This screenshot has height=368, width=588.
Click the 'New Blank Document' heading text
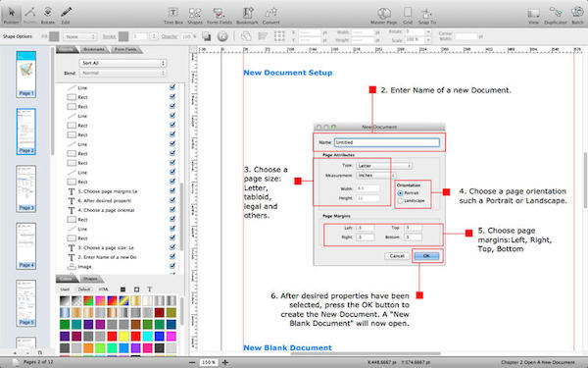287,347
